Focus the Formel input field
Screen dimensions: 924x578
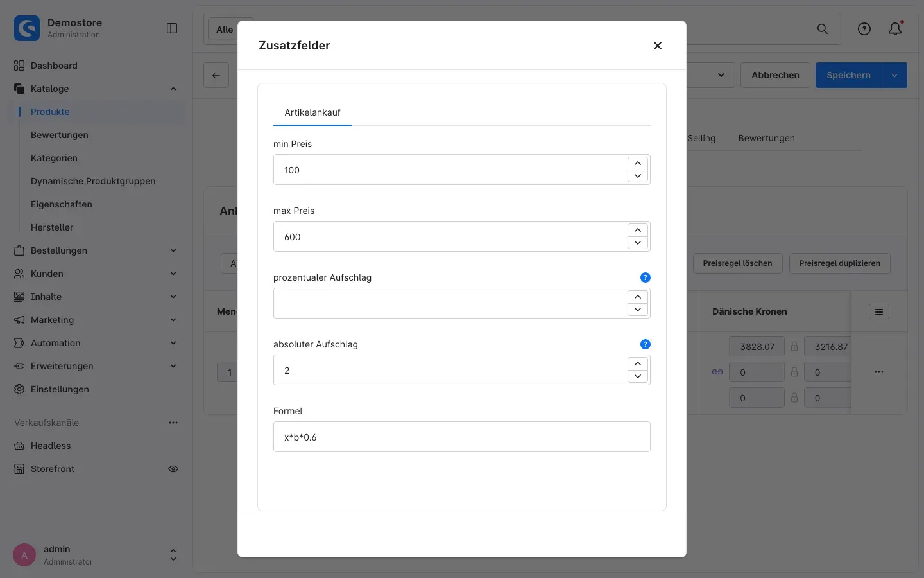462,437
